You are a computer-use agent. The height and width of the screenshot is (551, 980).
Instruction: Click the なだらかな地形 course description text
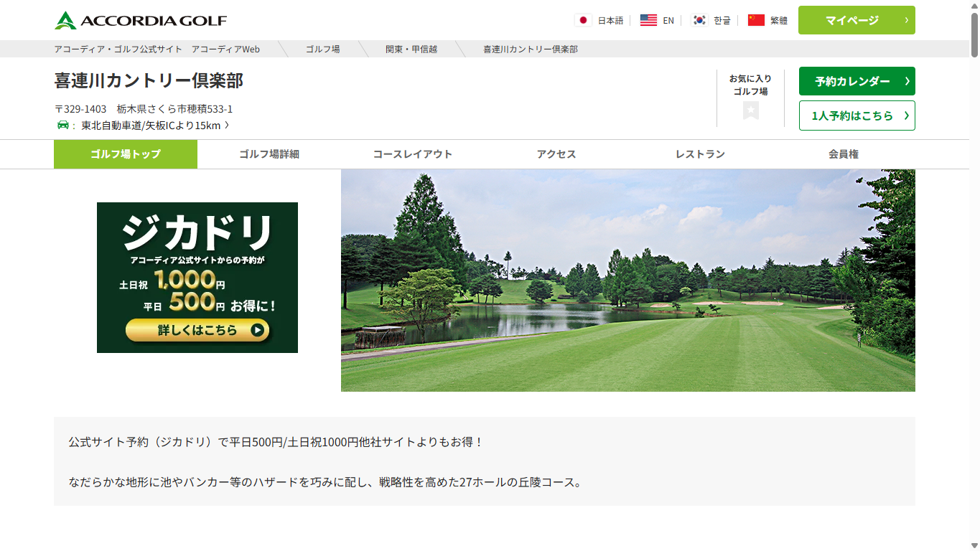(325, 482)
